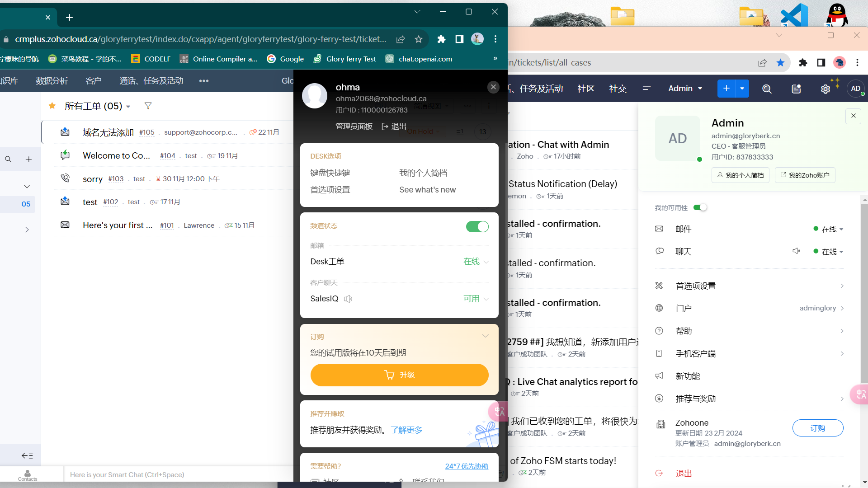This screenshot has width=868, height=488.
Task: Open 手机客户端 entry
Action: tap(749, 354)
